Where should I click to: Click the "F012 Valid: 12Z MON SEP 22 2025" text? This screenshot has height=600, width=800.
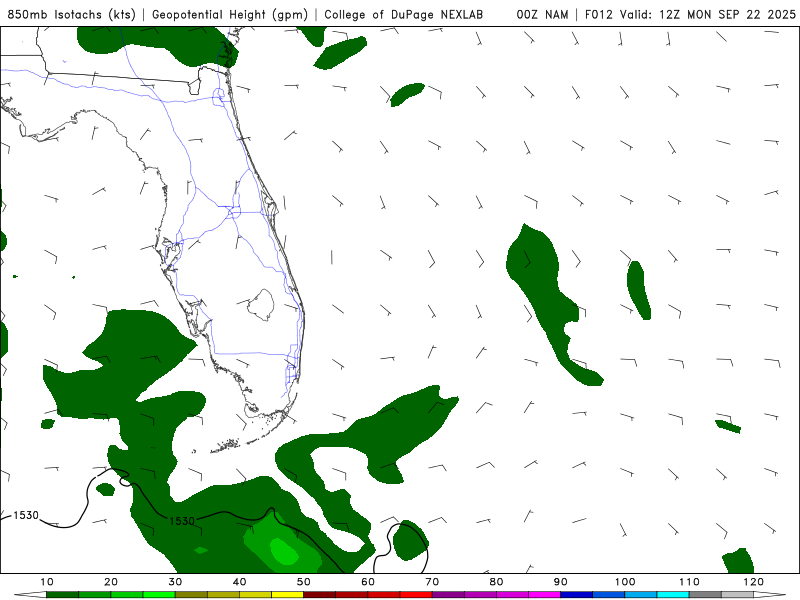tap(690, 15)
